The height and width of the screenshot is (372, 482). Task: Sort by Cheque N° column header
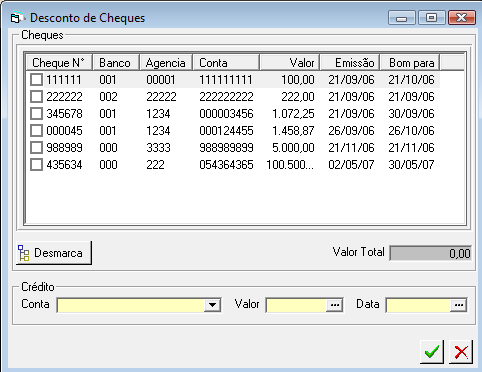click(59, 63)
